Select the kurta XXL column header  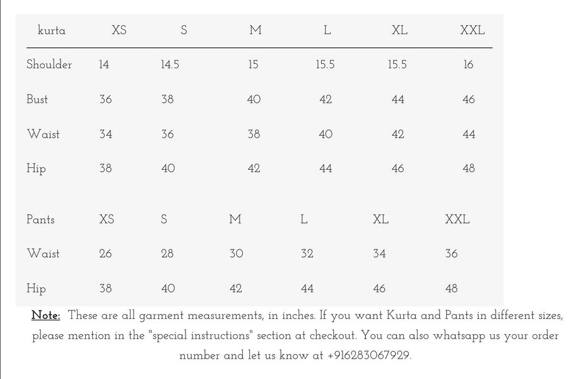[x=472, y=30]
